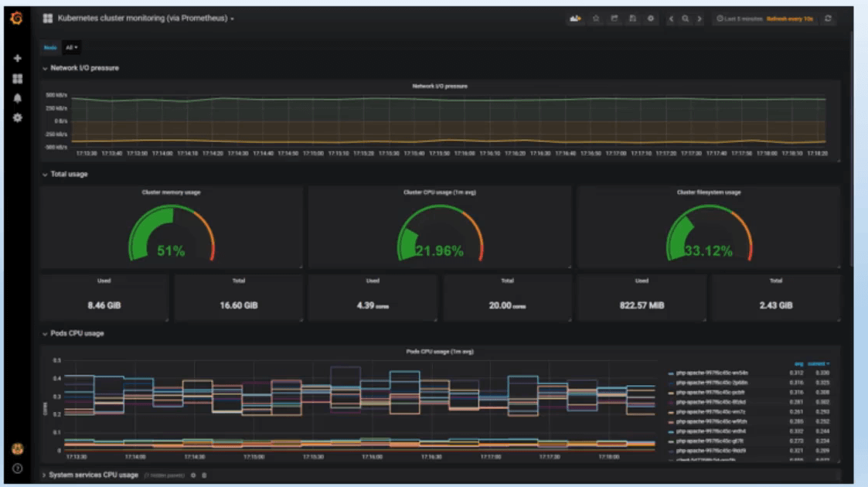868x487 pixels.
Task: Open the Dashboards grid icon in sidebar
Action: [17, 79]
